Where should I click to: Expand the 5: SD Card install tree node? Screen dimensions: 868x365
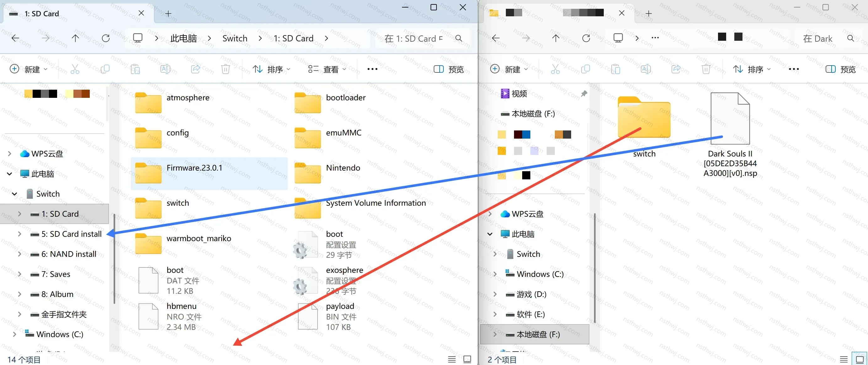(x=19, y=234)
